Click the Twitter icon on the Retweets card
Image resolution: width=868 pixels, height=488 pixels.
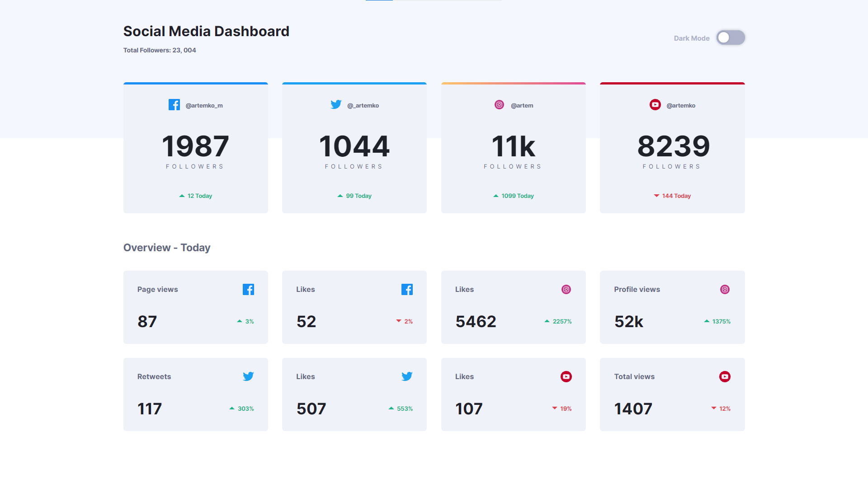pos(248,376)
